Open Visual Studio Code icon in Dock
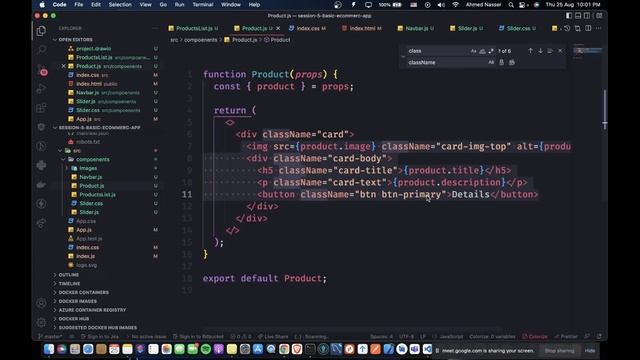Screen dimensions: 640x360 pos(427,349)
